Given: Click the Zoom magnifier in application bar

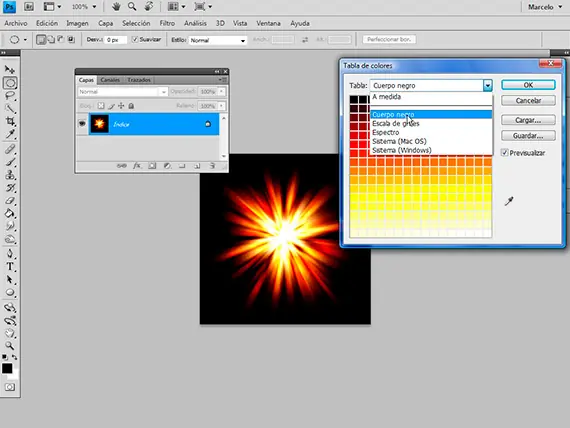Looking at the screenshot, I should point(132,7).
